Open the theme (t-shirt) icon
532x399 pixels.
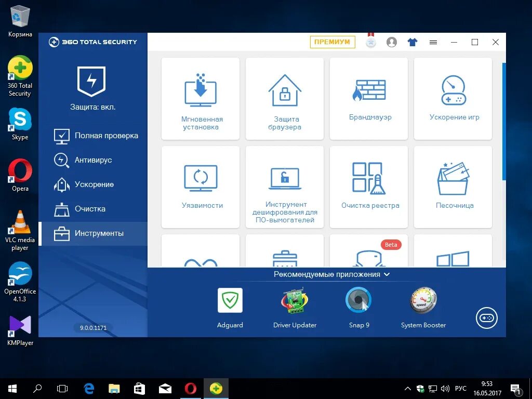(412, 43)
